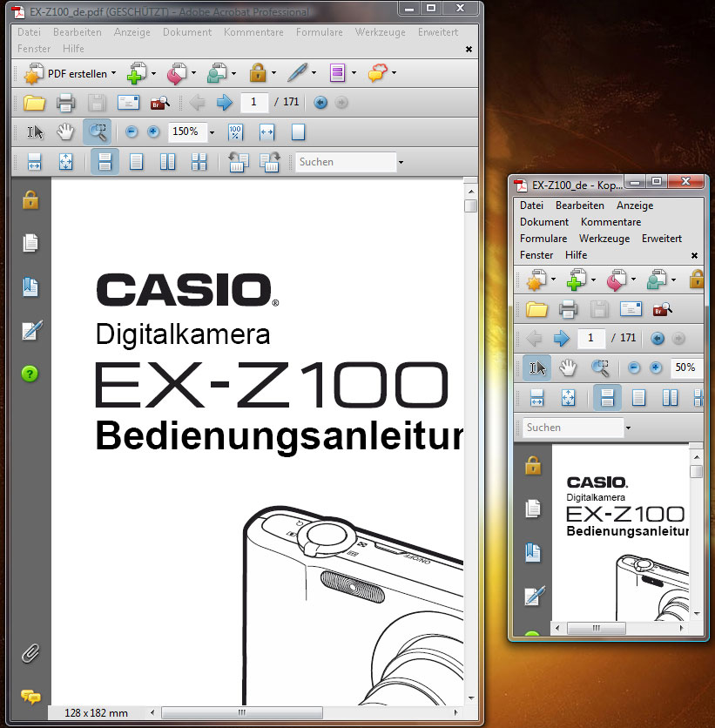
Task: Expand the security padlock dropdown arrow in large window
Action: click(274, 73)
